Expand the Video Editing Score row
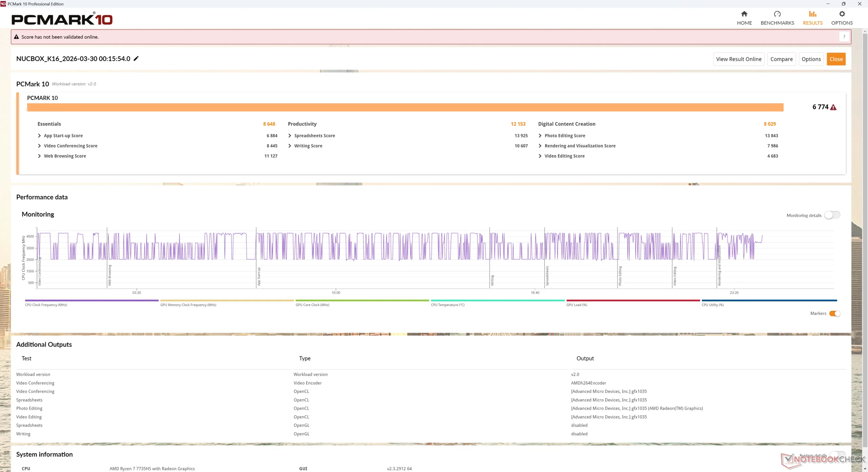Image resolution: width=868 pixels, height=472 pixels. pyautogui.click(x=540, y=156)
